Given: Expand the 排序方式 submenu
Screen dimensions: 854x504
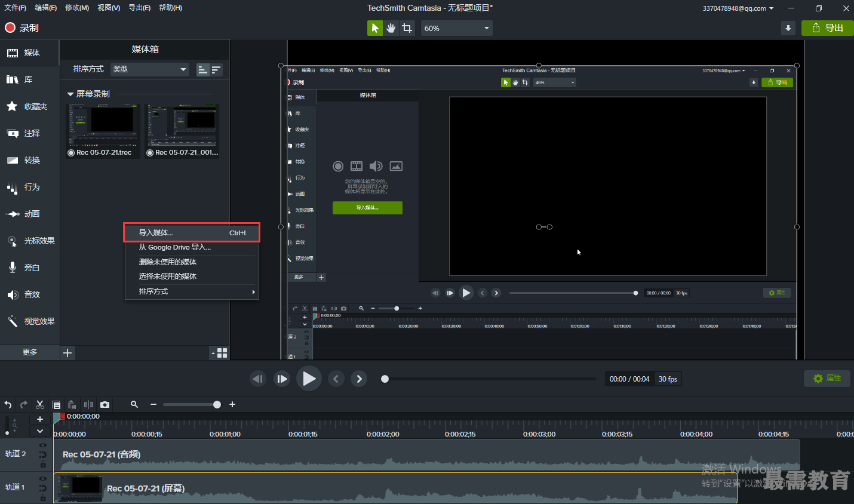Looking at the screenshot, I should click(192, 291).
